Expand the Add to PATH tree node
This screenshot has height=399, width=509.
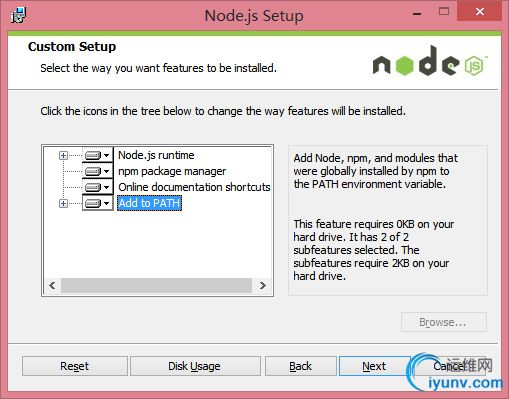(63, 203)
